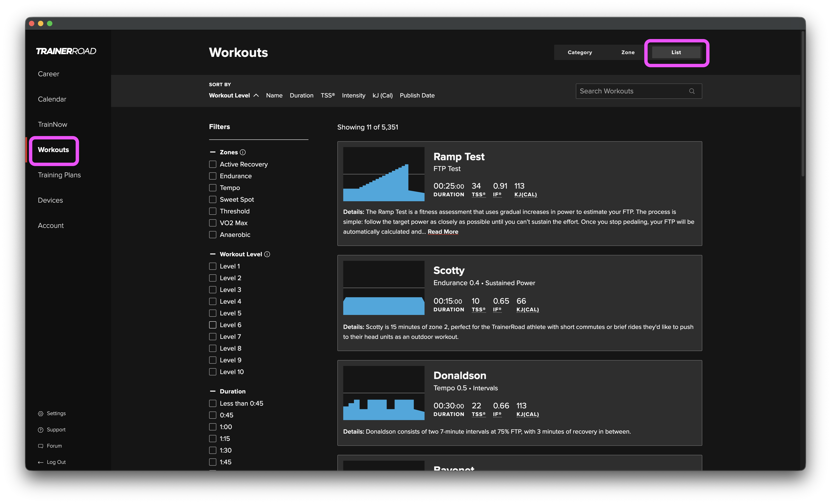This screenshot has width=831, height=504.
Task: Click the search magnifier icon
Action: (x=692, y=91)
